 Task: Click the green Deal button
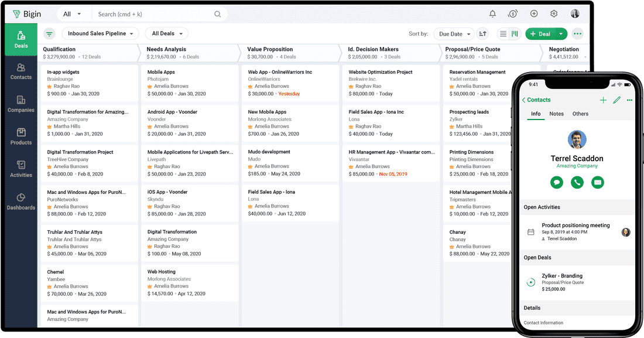pos(540,34)
